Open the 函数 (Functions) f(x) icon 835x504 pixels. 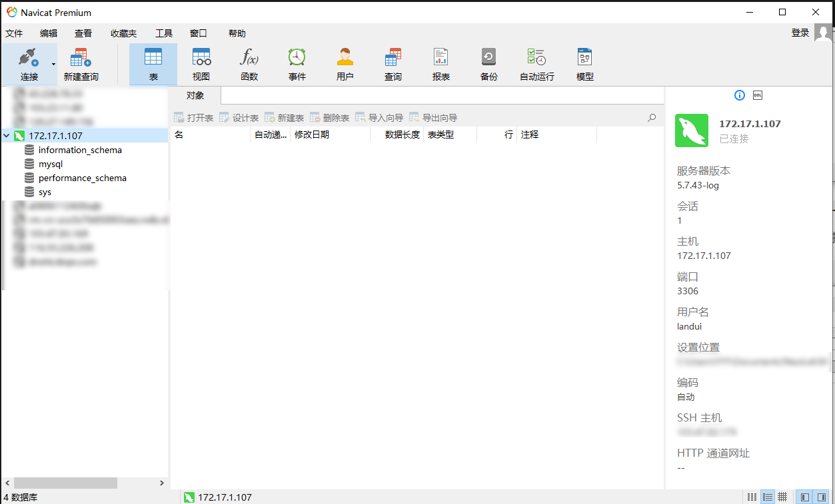point(249,63)
